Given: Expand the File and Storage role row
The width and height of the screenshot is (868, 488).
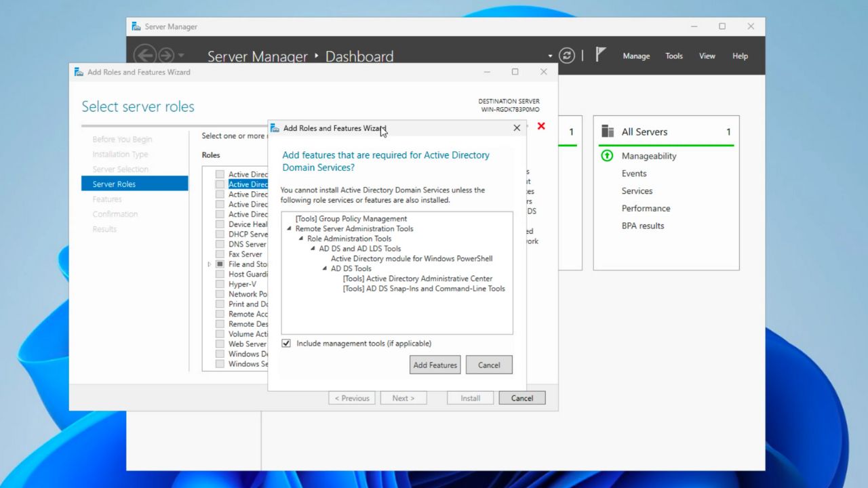Looking at the screenshot, I should 210,264.
